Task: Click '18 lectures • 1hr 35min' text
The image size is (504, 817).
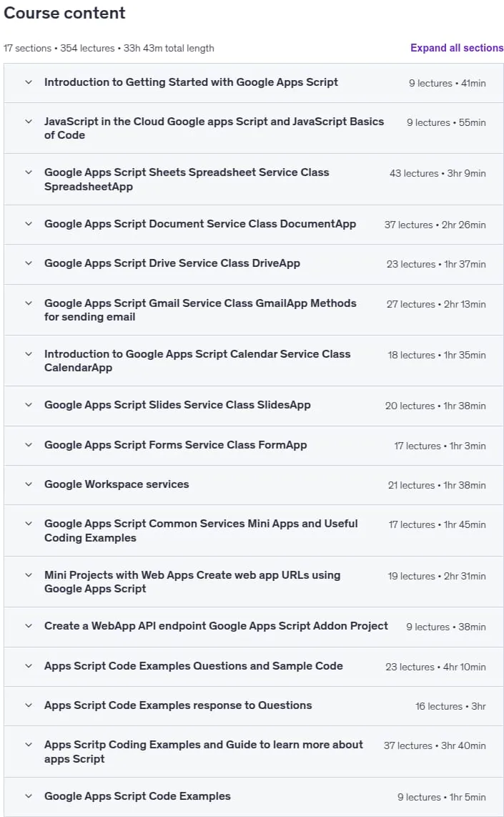Action: click(x=437, y=355)
